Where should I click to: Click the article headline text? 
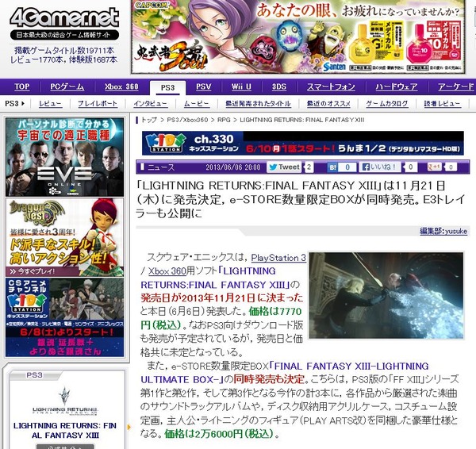(300, 199)
